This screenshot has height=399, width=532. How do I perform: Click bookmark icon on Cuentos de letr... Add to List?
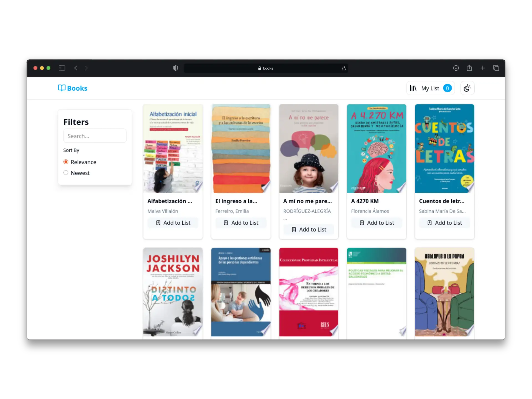pyautogui.click(x=429, y=223)
